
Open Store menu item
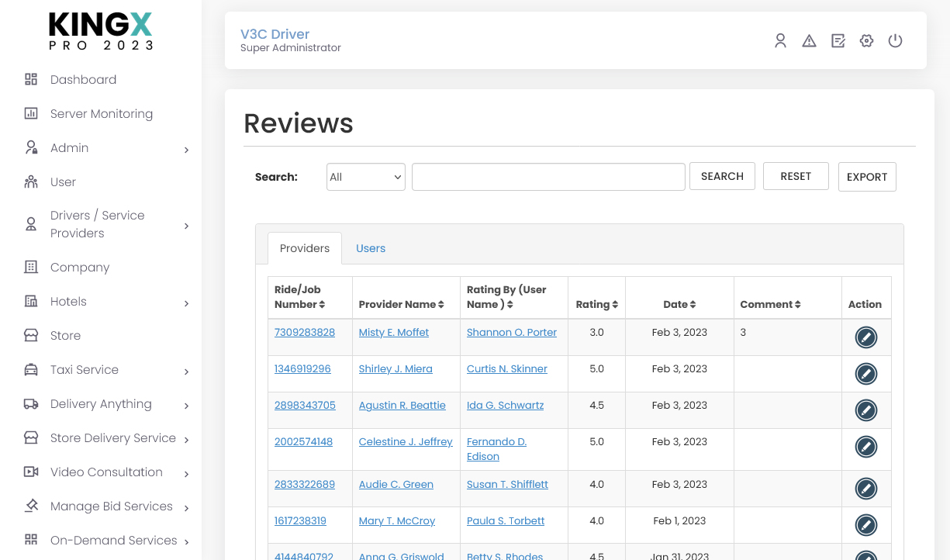pyautogui.click(x=65, y=335)
